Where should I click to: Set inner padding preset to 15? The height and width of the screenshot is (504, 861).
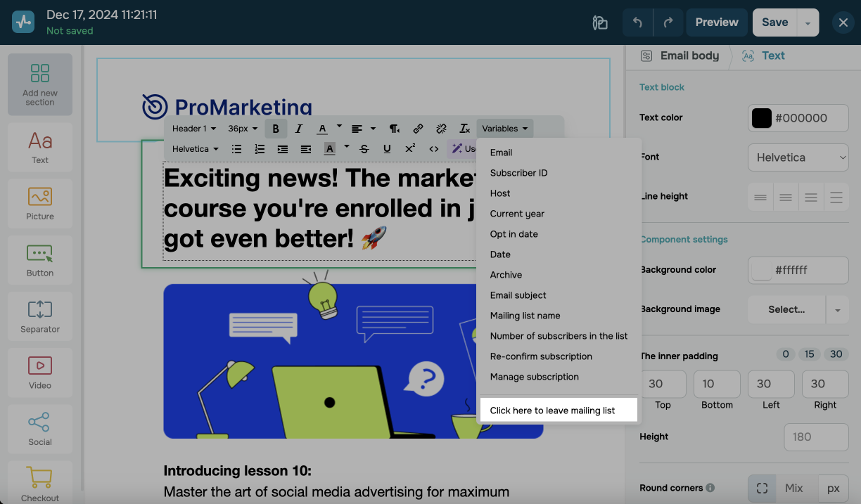point(810,354)
